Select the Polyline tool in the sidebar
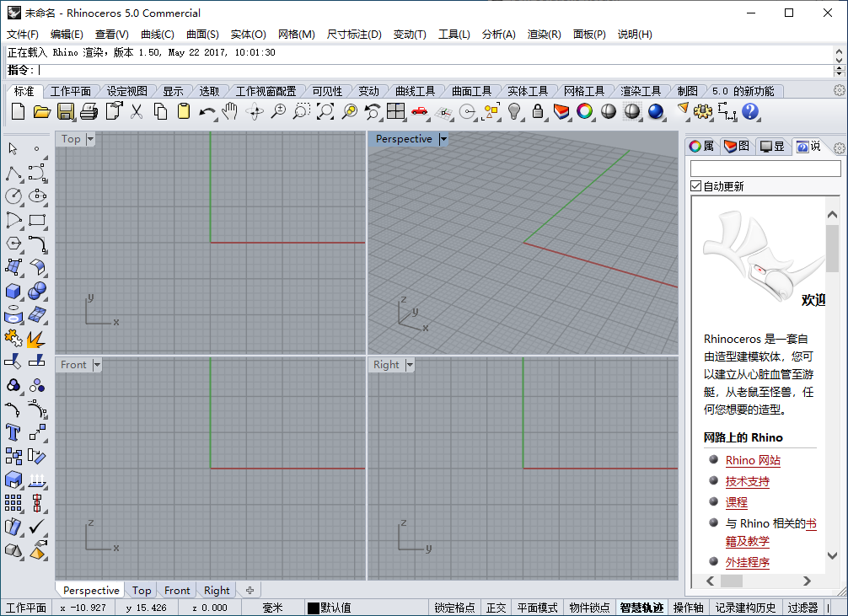848x616 pixels. [13, 173]
